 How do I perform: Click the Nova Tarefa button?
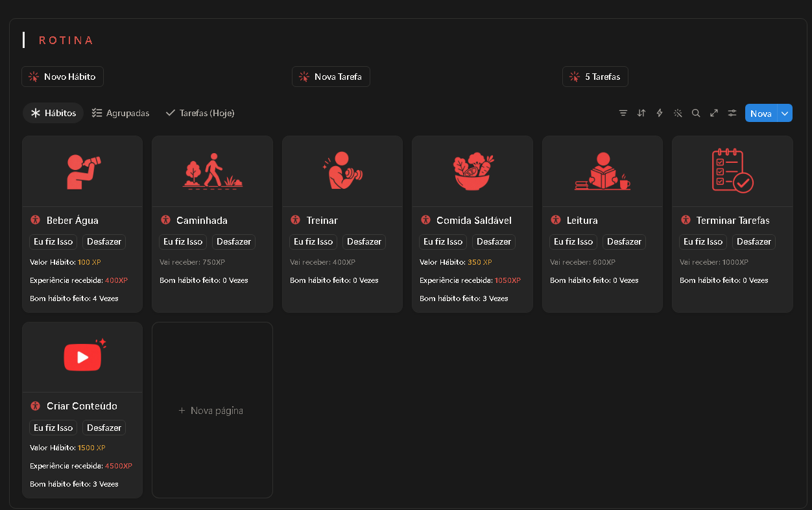(331, 77)
